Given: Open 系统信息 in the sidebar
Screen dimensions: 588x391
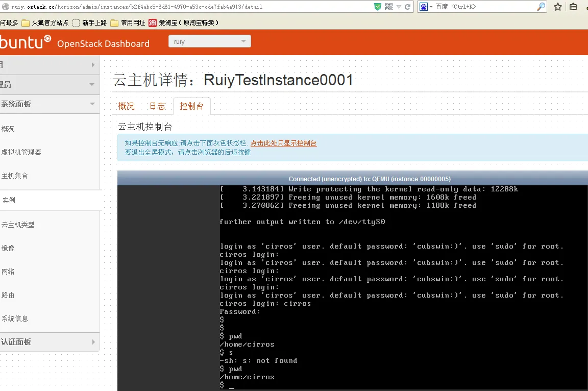Looking at the screenshot, I should 14,319.
